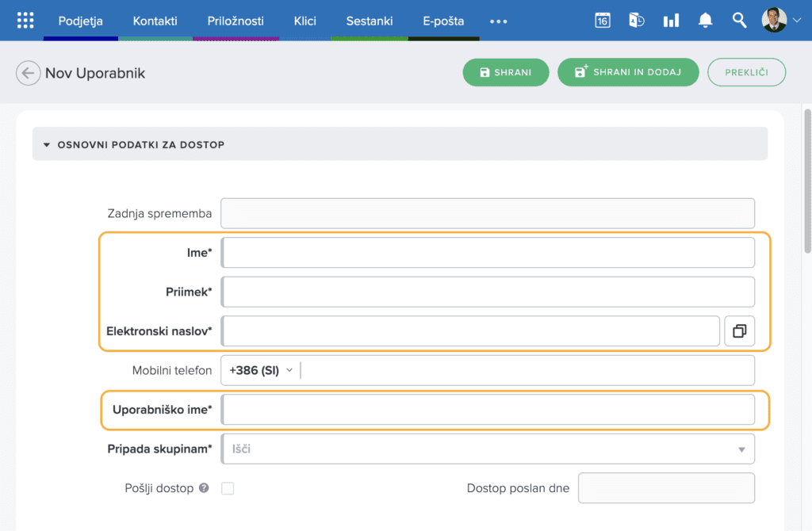
Task: Show more menu items via three dots
Action: 498,21
